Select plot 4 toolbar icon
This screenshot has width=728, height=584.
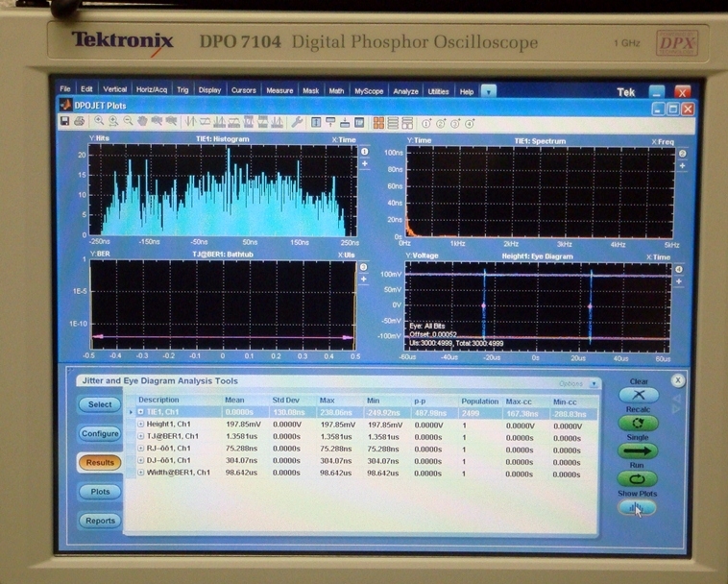point(470,124)
